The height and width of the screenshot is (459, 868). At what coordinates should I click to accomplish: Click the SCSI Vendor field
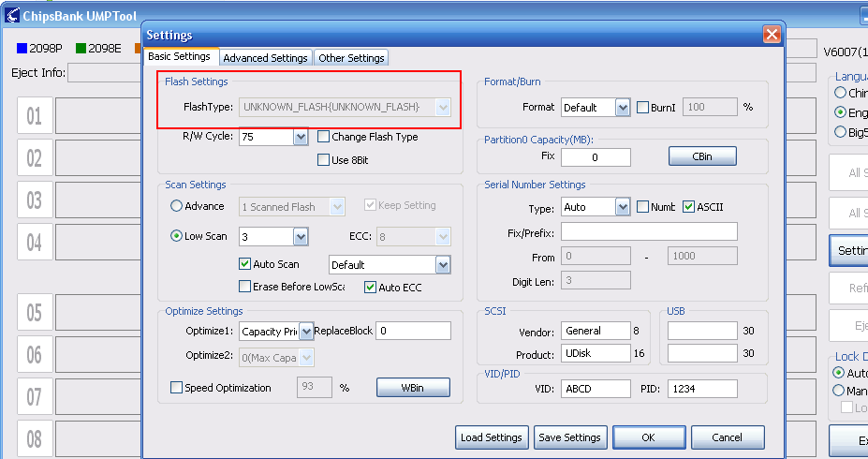click(596, 331)
